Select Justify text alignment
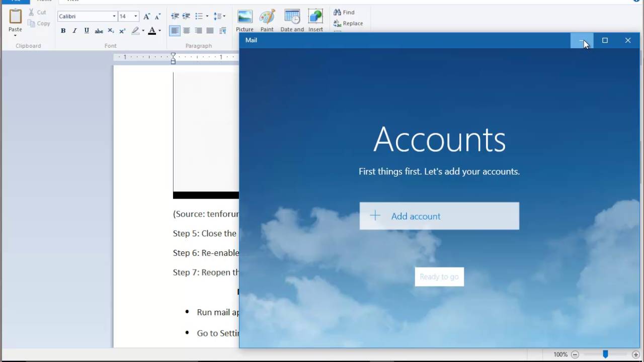 coord(210,31)
